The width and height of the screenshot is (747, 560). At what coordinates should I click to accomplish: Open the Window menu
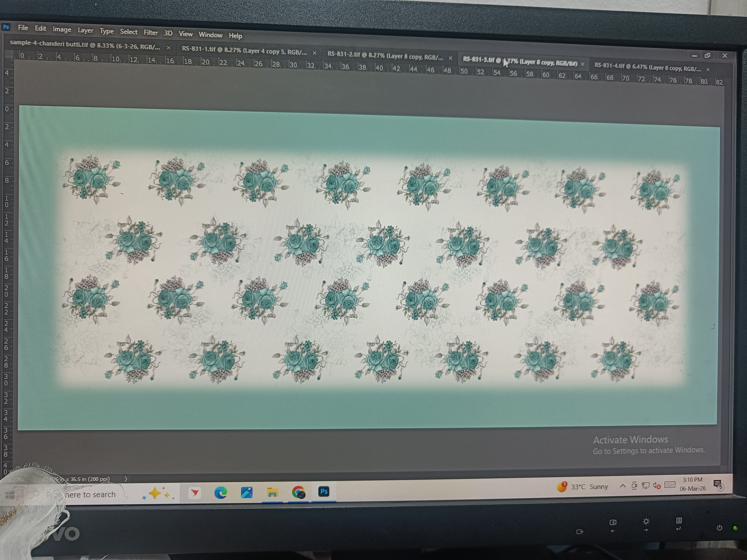point(210,35)
